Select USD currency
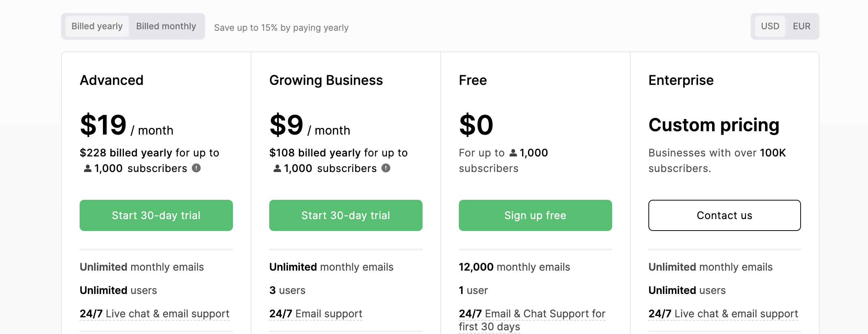This screenshot has height=334, width=868. click(770, 26)
